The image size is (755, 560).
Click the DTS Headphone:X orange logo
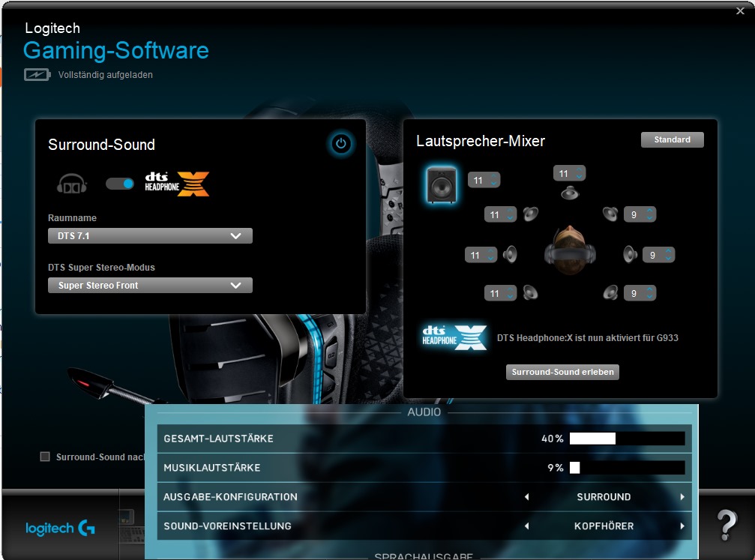pos(177,184)
